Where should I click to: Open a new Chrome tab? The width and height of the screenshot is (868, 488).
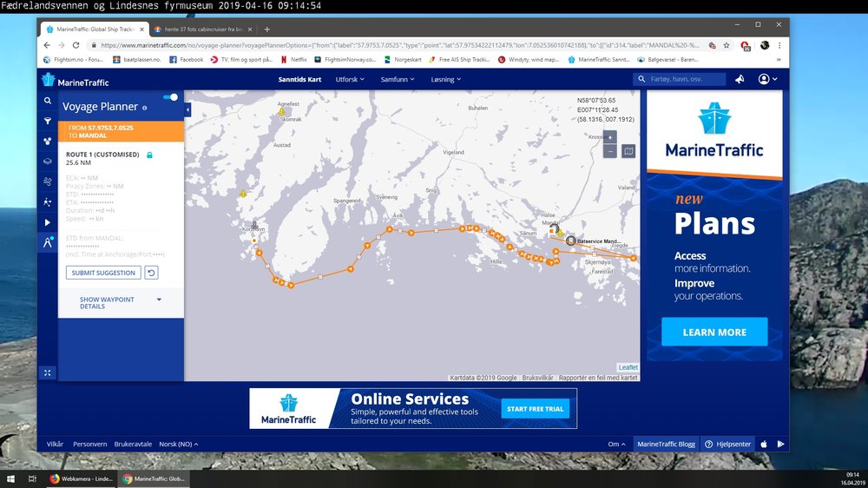tap(266, 29)
